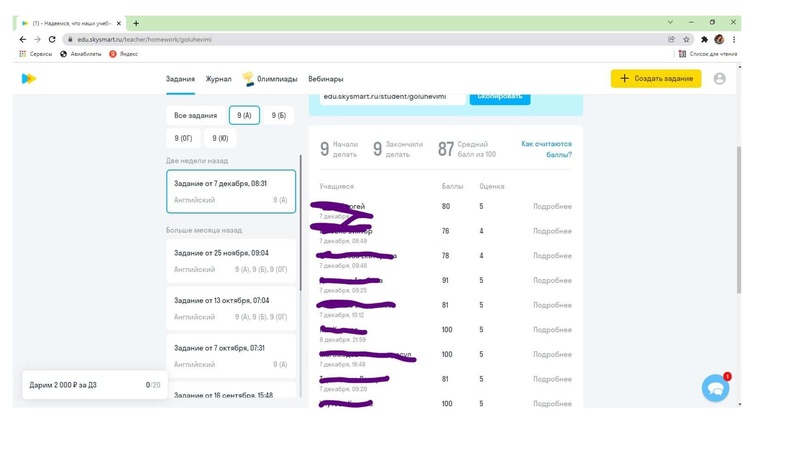Select the Все задания filter
The image size is (800, 450).
194,116
